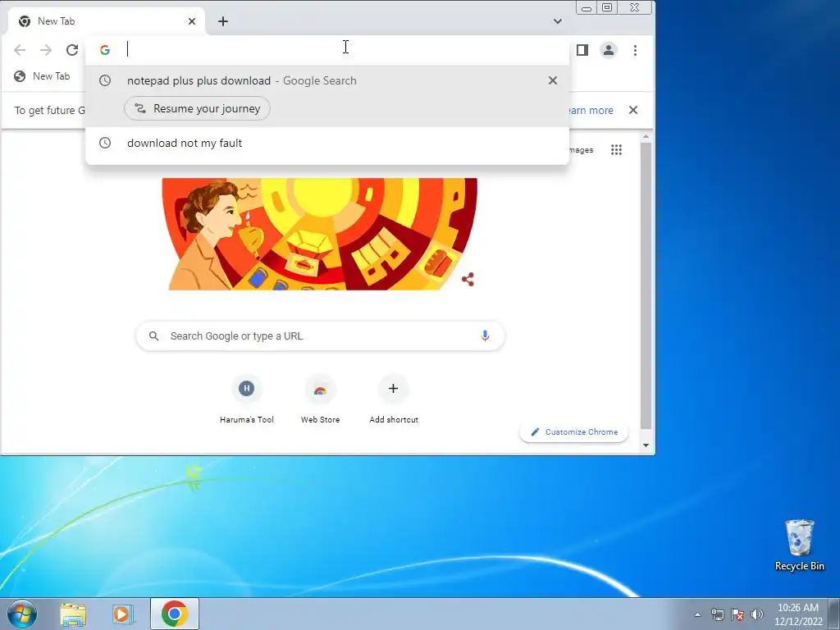The image size is (840, 630).
Task: Remove the notepad plus plus suggestion
Action: click(553, 80)
